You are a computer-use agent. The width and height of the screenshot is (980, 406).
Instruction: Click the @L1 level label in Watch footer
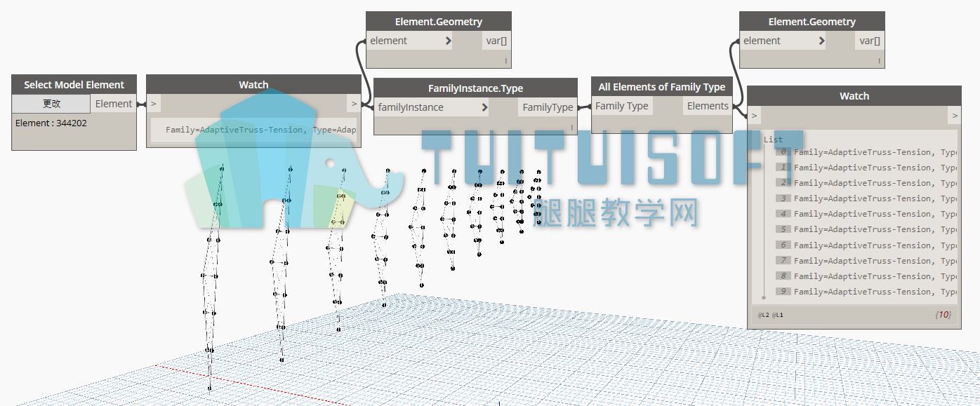(778, 315)
